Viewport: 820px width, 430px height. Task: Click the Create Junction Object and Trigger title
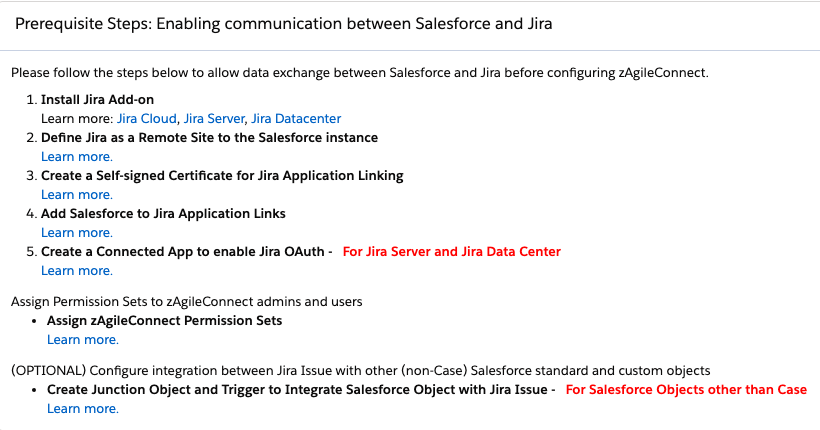pyautogui.click(x=300, y=389)
